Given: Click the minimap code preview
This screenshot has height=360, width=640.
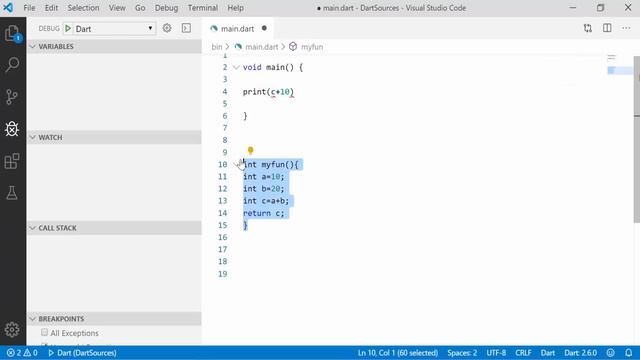Looking at the screenshot, I should click(x=619, y=65).
